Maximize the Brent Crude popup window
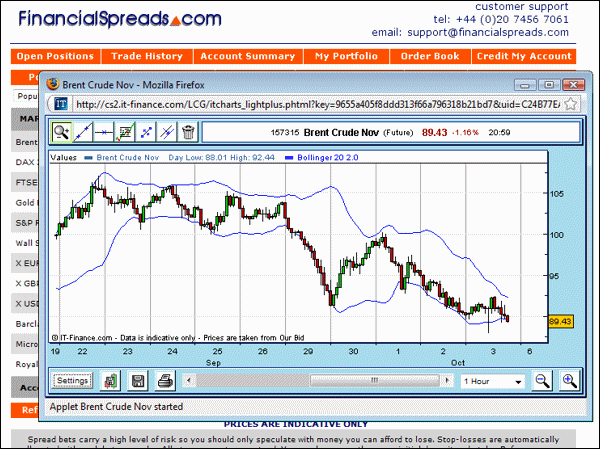Screen dimensions: 600x449 (549, 85)
